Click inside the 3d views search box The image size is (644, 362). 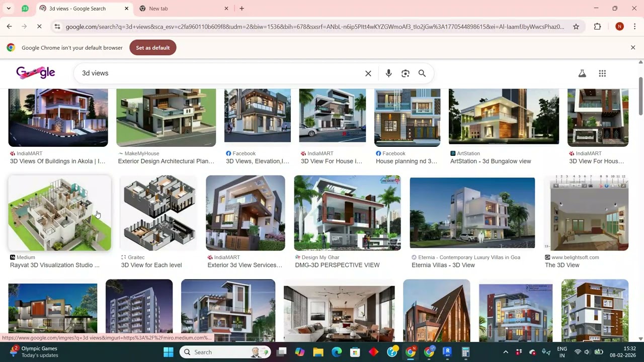pos(221,73)
